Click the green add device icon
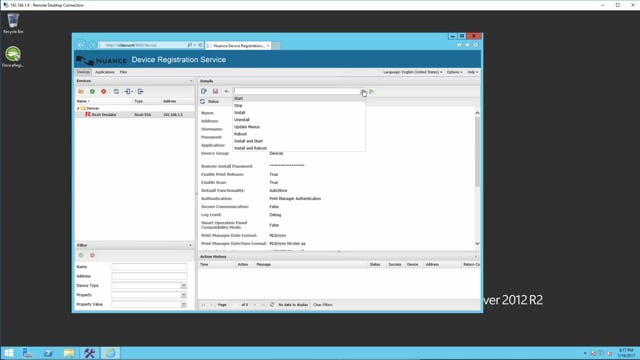 [92, 91]
